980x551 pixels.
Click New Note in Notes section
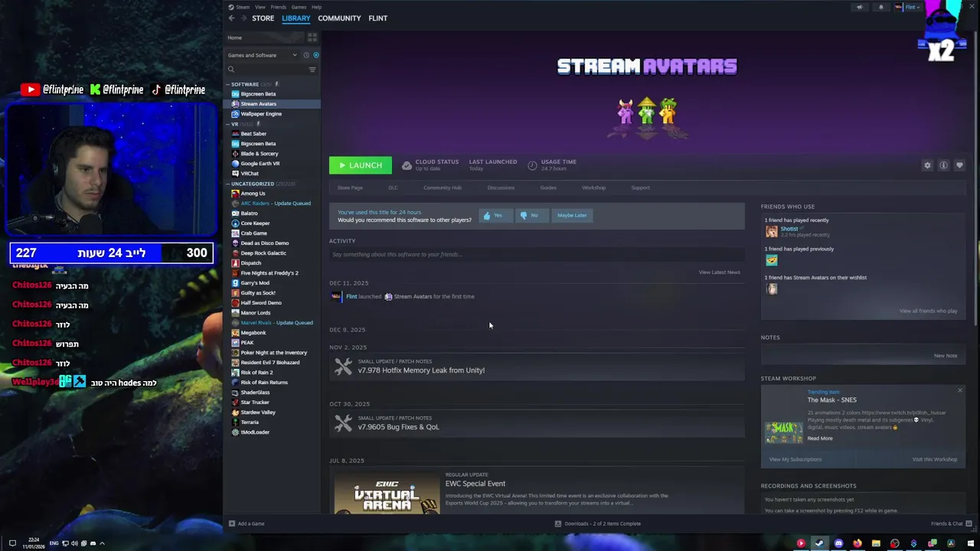point(946,356)
